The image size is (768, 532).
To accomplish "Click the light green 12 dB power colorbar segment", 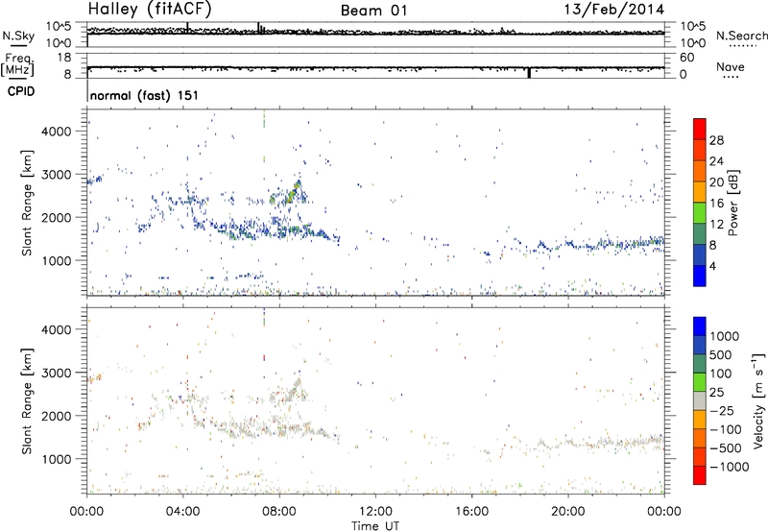I will (x=700, y=213).
